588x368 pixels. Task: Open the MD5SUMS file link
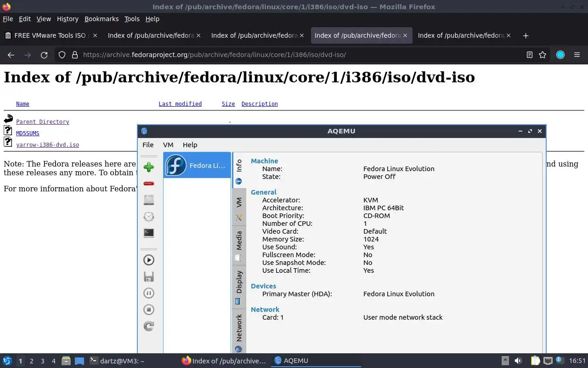[28, 133]
